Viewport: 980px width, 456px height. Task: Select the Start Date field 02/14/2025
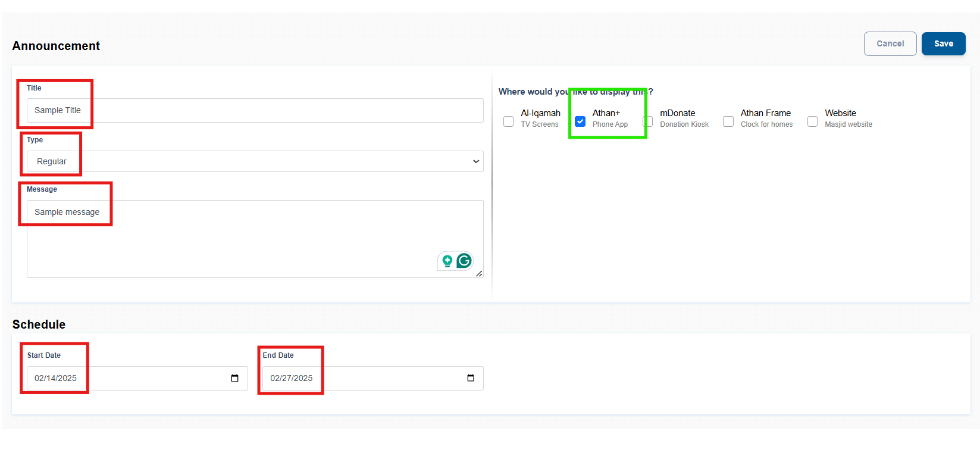pyautogui.click(x=137, y=378)
